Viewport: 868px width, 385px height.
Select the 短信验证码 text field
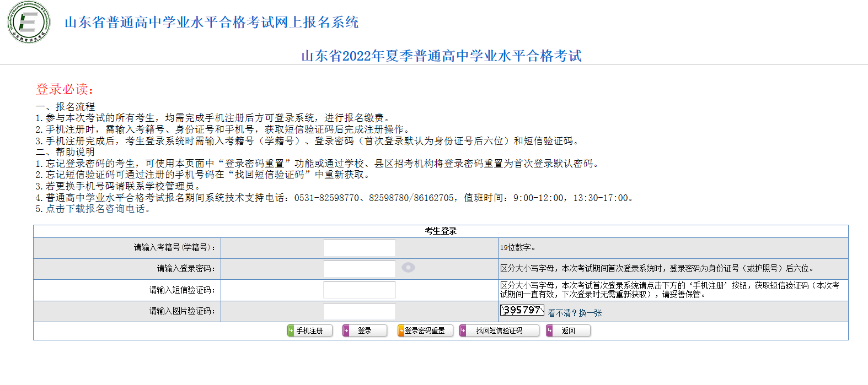(359, 290)
